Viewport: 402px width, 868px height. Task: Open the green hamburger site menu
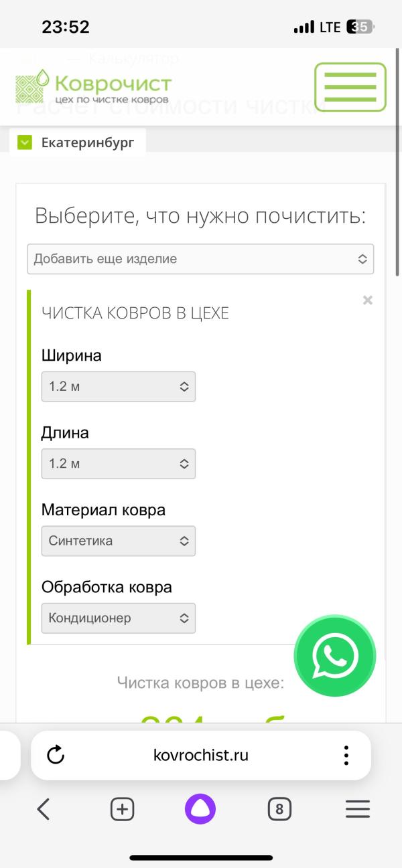coord(350,87)
